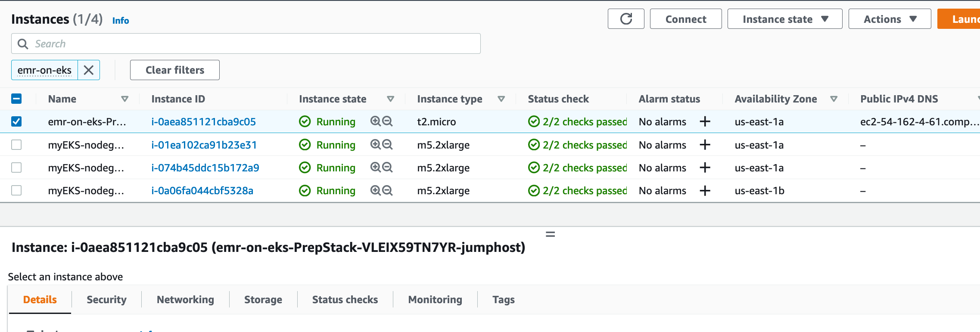Sort by the Instance state column arrow

[x=391, y=99]
